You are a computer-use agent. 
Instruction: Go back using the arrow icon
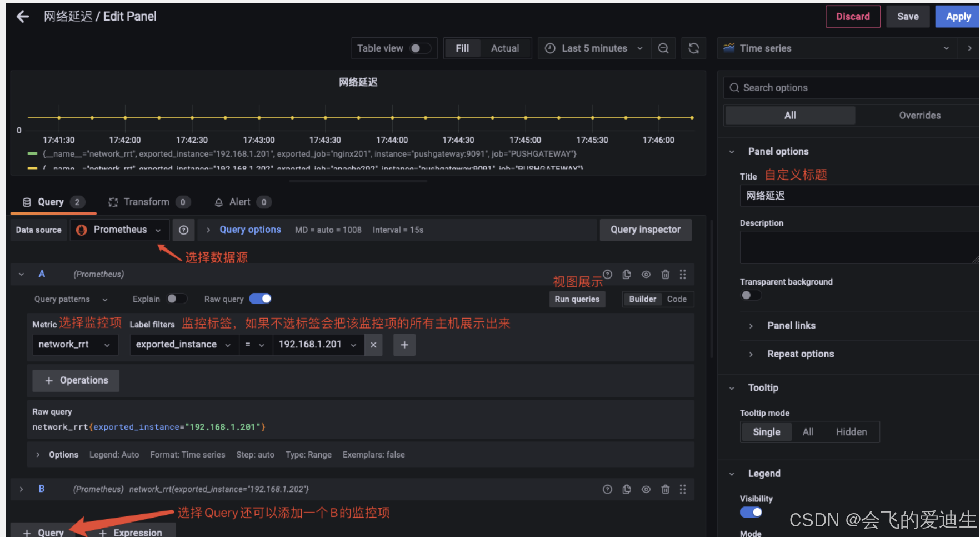[x=23, y=17]
